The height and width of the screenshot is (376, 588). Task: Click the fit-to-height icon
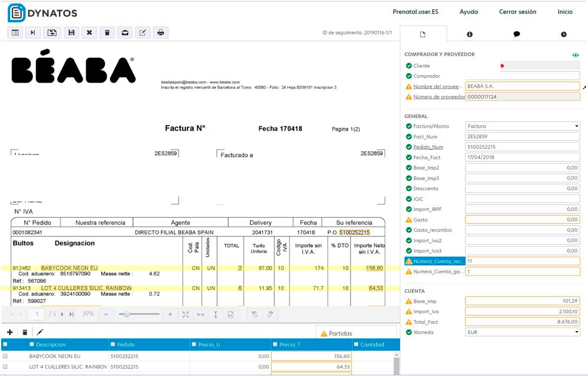pyautogui.click(x=215, y=314)
